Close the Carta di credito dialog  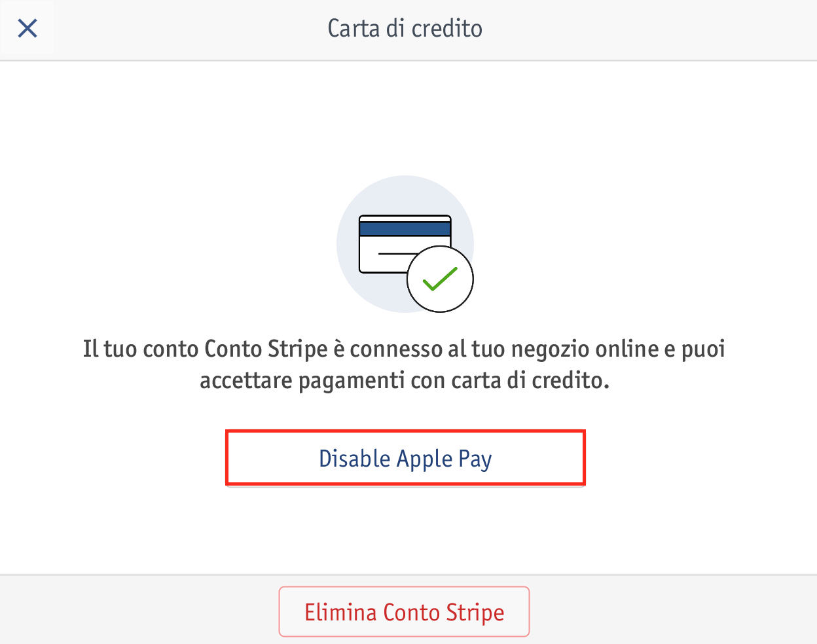(27, 28)
